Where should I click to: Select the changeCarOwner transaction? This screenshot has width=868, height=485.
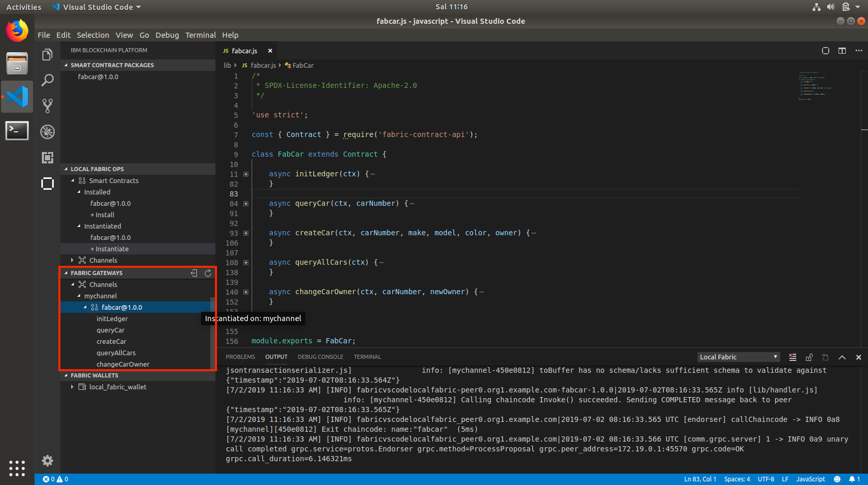(123, 365)
